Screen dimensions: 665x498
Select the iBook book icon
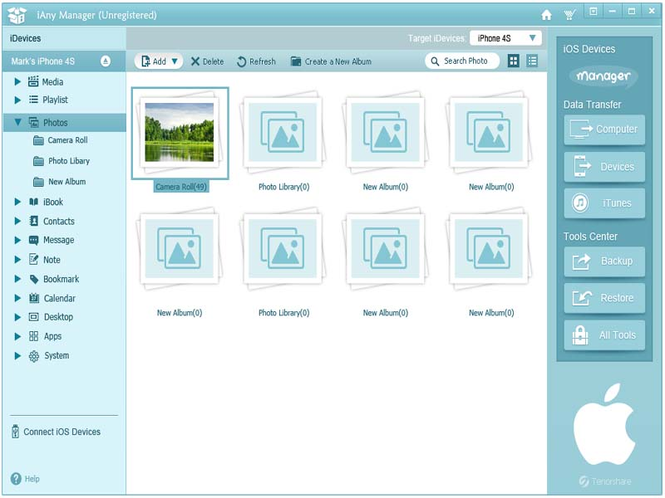[x=34, y=201]
